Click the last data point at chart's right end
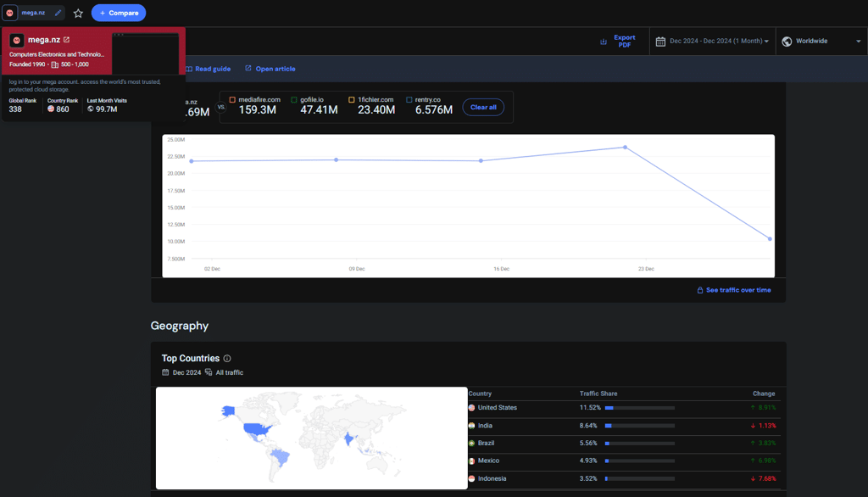This screenshot has width=868, height=497. (x=770, y=239)
